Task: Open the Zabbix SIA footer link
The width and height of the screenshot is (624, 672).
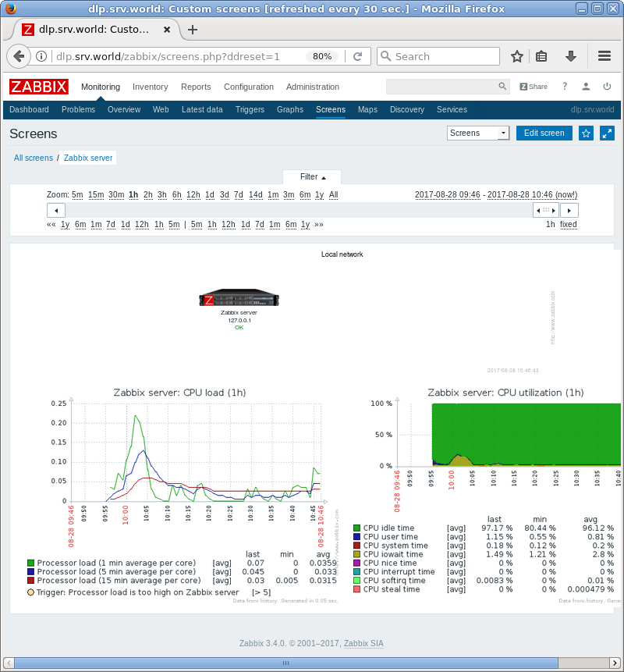Action: (363, 643)
